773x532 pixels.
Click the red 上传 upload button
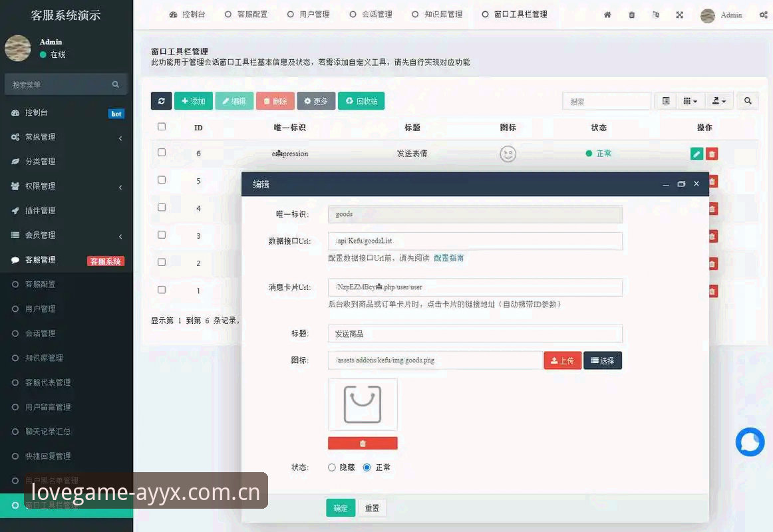point(563,360)
